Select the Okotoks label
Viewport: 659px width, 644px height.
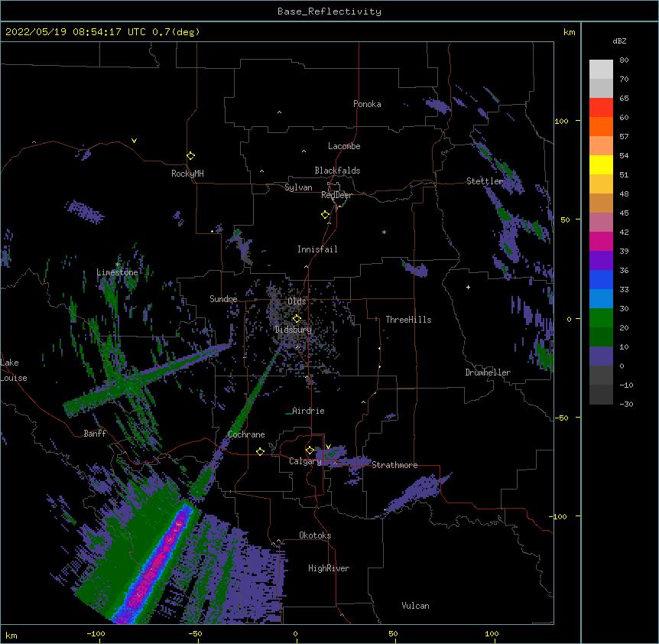click(315, 535)
